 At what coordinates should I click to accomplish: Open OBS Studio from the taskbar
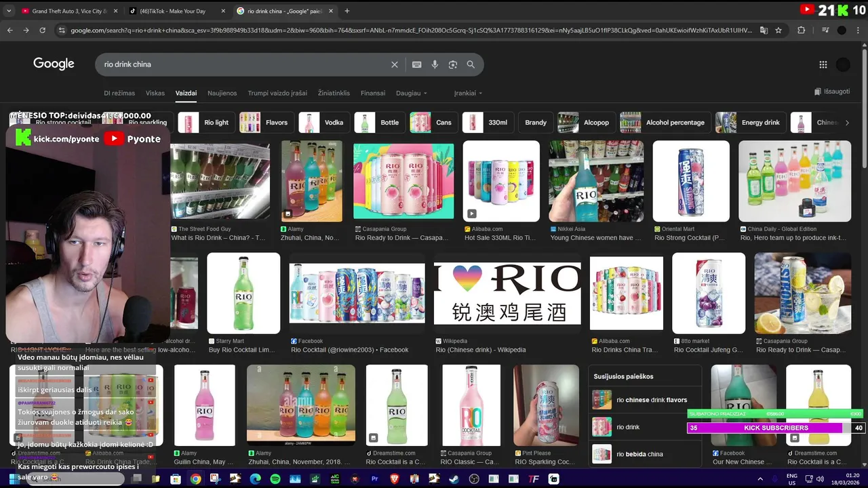pyautogui.click(x=474, y=479)
